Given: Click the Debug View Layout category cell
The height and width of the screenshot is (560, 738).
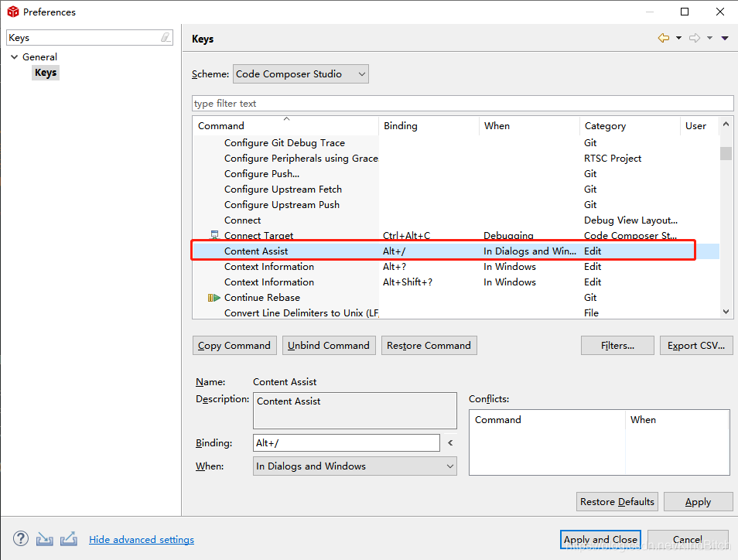Looking at the screenshot, I should [x=630, y=220].
